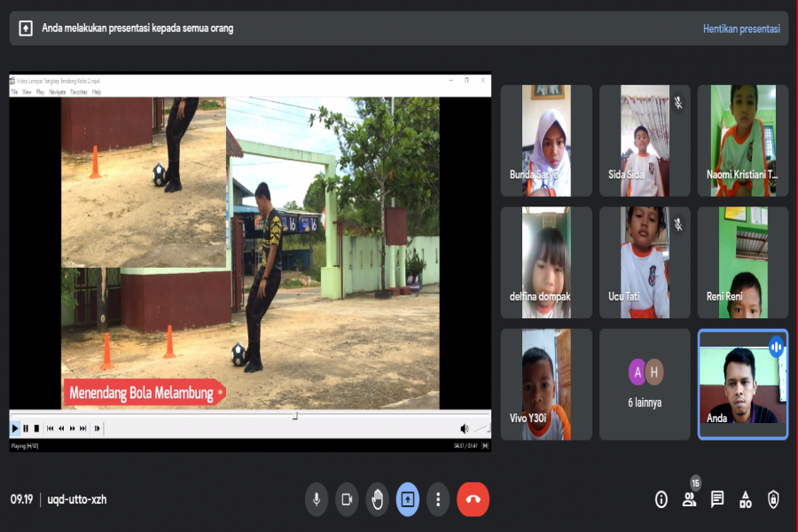Open the Navigate menu in the media player
The image size is (798, 532).
pyautogui.click(x=58, y=92)
